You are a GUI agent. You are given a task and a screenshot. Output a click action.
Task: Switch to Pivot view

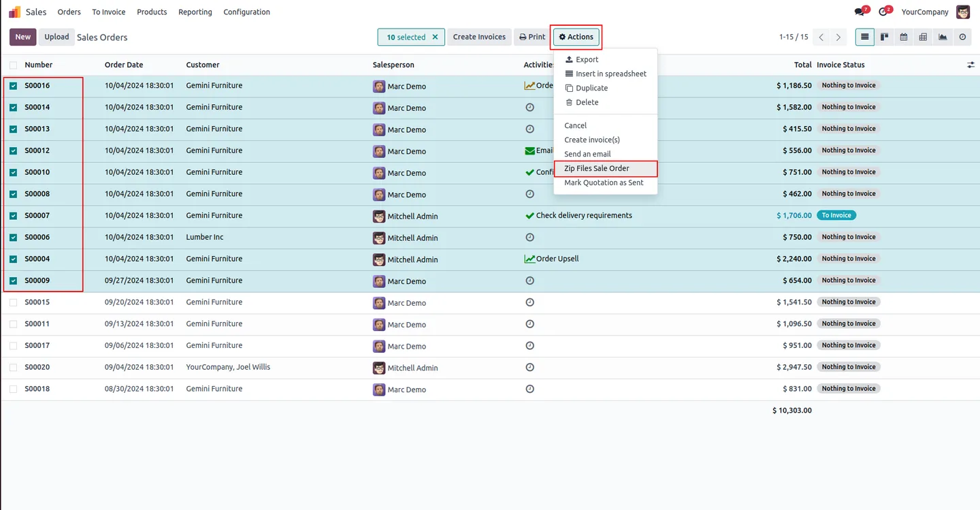point(923,37)
